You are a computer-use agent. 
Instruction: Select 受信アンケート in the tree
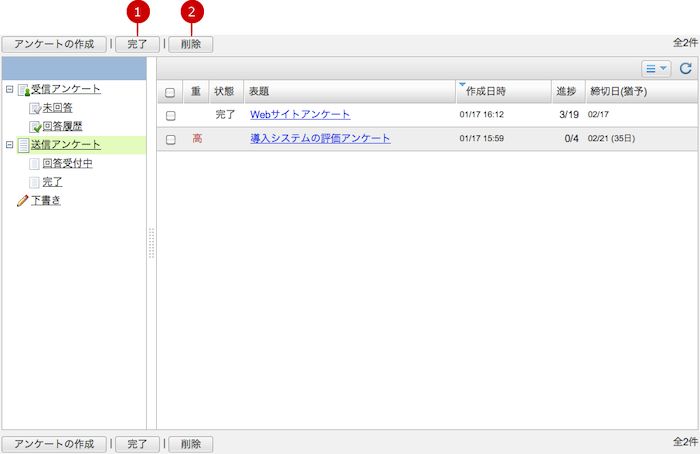point(66,89)
